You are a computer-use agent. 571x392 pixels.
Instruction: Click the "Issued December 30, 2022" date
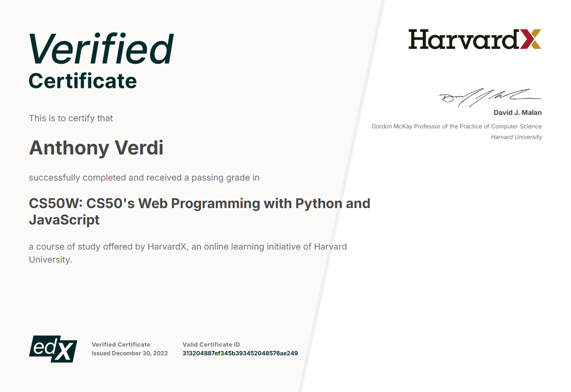tap(129, 353)
